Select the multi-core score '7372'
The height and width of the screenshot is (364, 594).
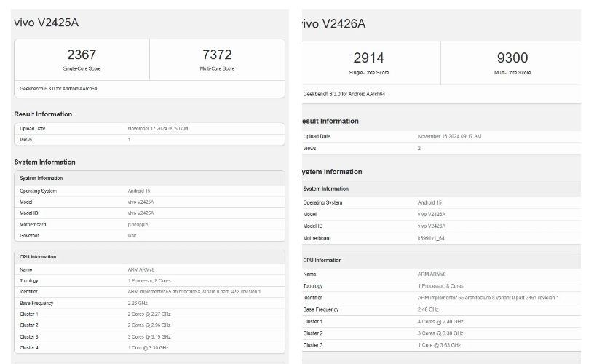coord(217,55)
